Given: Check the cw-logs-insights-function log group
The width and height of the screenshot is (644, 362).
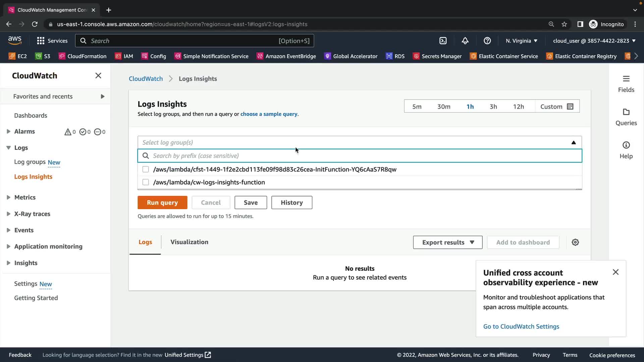Looking at the screenshot, I should (146, 182).
